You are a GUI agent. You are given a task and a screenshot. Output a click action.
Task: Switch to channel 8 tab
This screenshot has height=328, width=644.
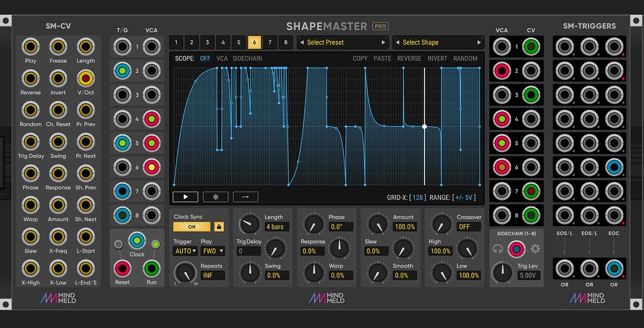(286, 42)
